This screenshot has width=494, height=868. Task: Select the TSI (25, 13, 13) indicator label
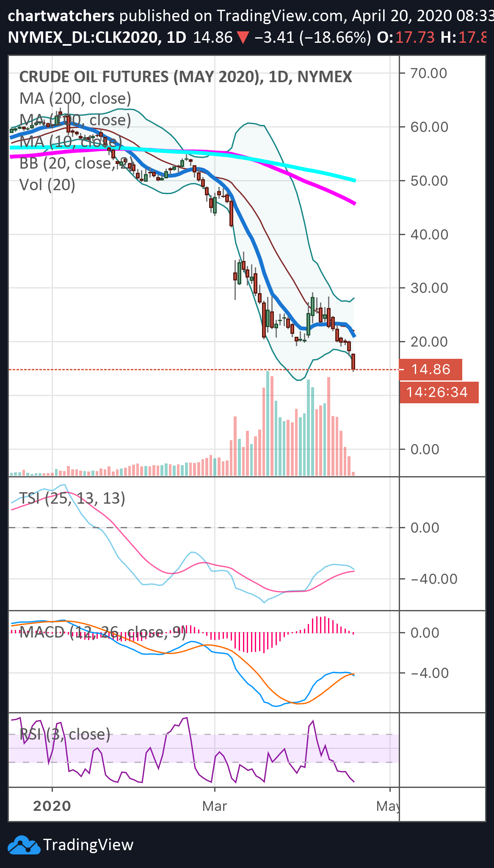point(72,498)
